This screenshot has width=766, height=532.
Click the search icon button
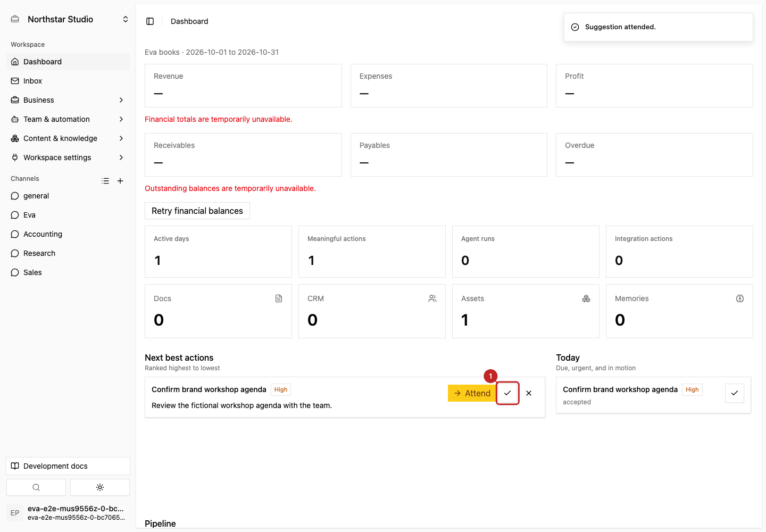36,487
